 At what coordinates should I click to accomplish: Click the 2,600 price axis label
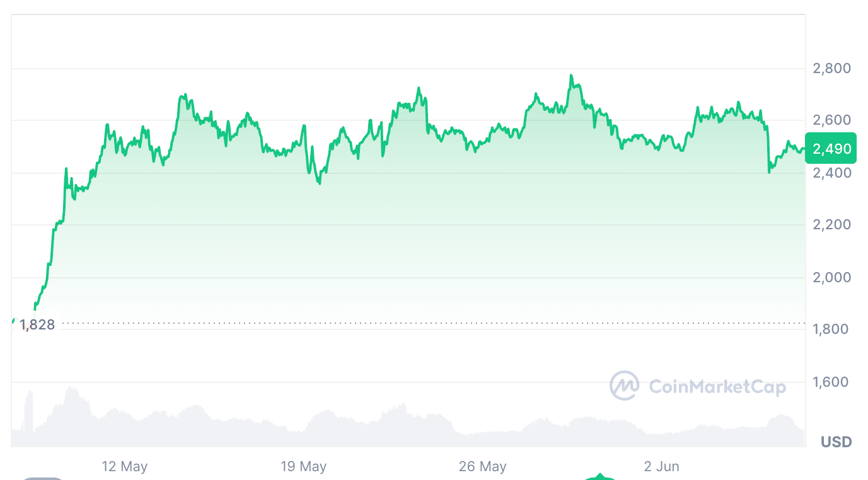(832, 120)
